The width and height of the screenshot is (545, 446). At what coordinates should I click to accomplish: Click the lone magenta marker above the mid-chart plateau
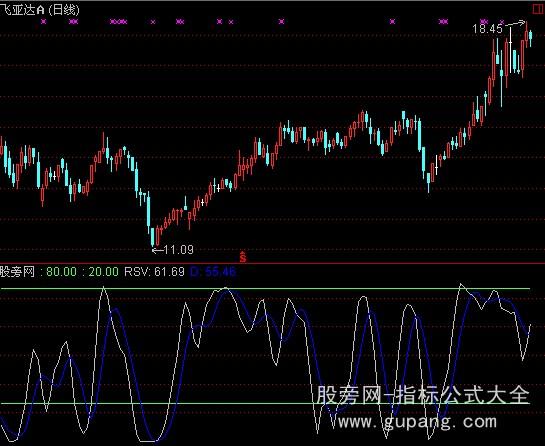282,22
